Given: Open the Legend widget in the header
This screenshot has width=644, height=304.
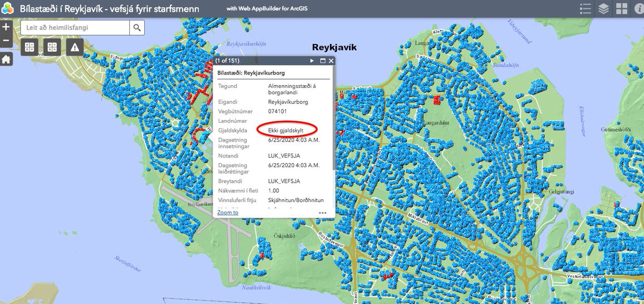Looking at the screenshot, I should [586, 9].
